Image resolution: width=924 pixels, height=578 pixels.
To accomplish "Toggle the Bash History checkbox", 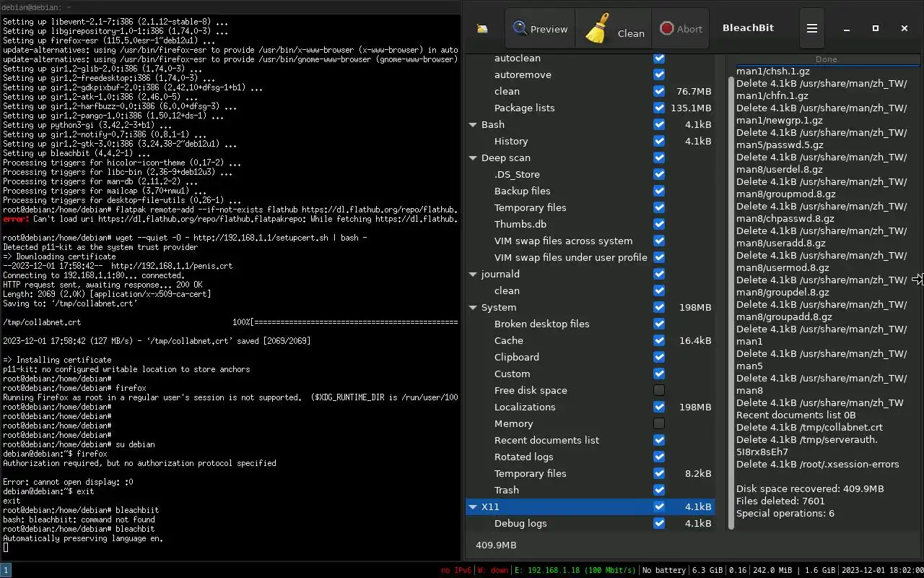I will (x=659, y=141).
